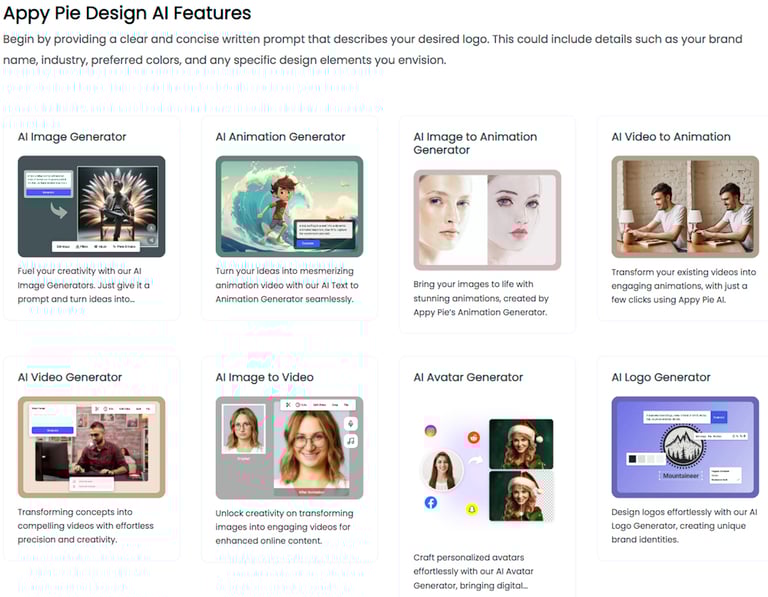Click the black color swatch in Logo Generator preview
768x597 pixels.
click(632, 459)
